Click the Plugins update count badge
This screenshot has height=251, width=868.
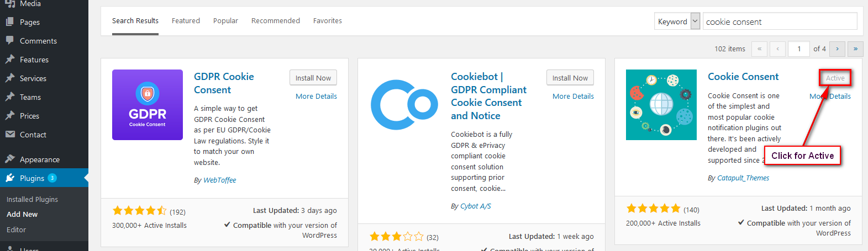click(x=52, y=178)
